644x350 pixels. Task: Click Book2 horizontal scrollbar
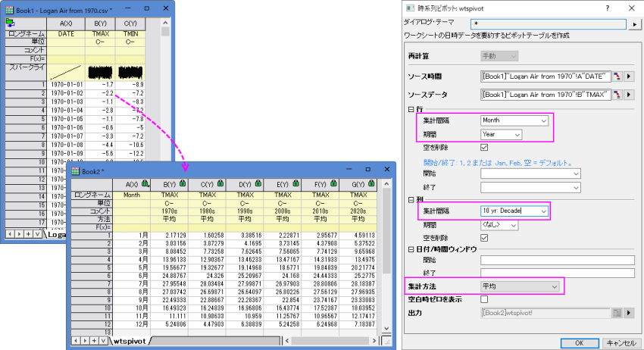pos(330,341)
